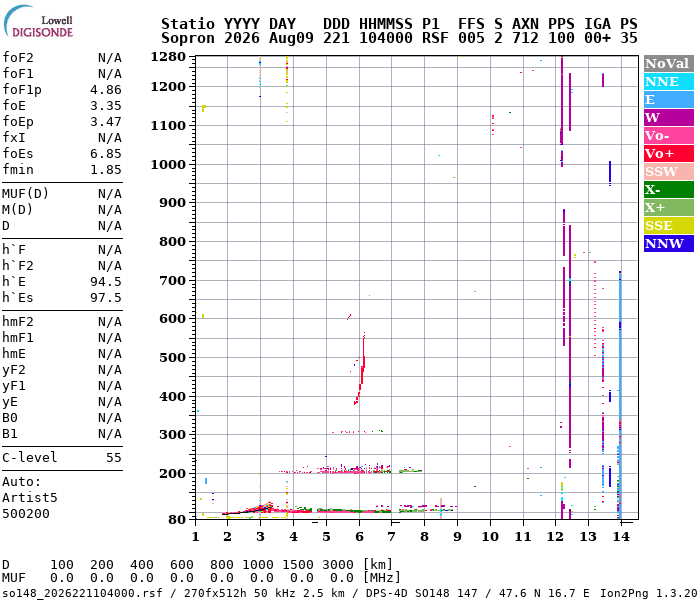Select the E blue legend swatch
Screen dimensions: 700x600
tap(669, 100)
